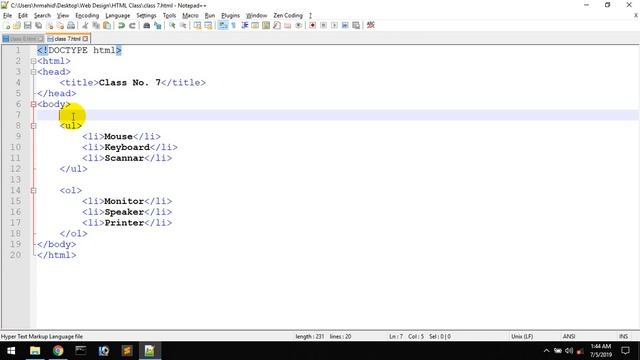Toggle the Function List panel icon
This screenshot has width=640, height=360.
277,25
